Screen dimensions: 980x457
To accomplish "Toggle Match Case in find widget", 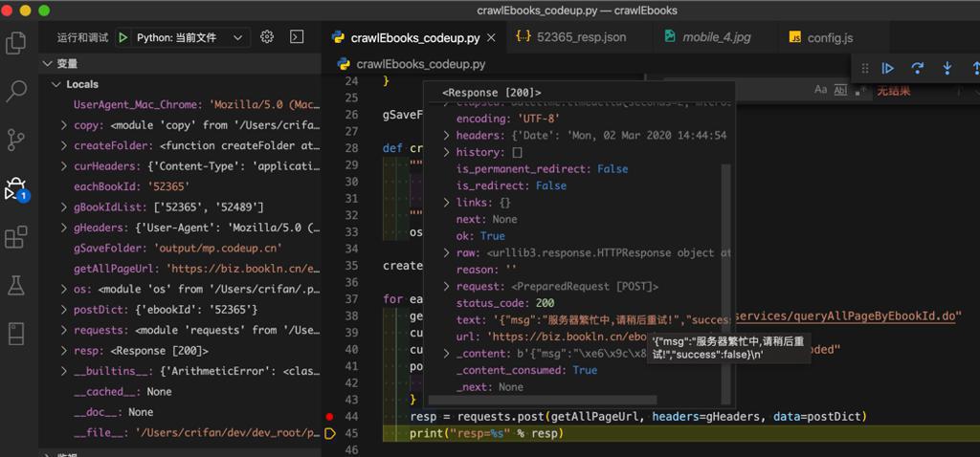I will coord(820,90).
